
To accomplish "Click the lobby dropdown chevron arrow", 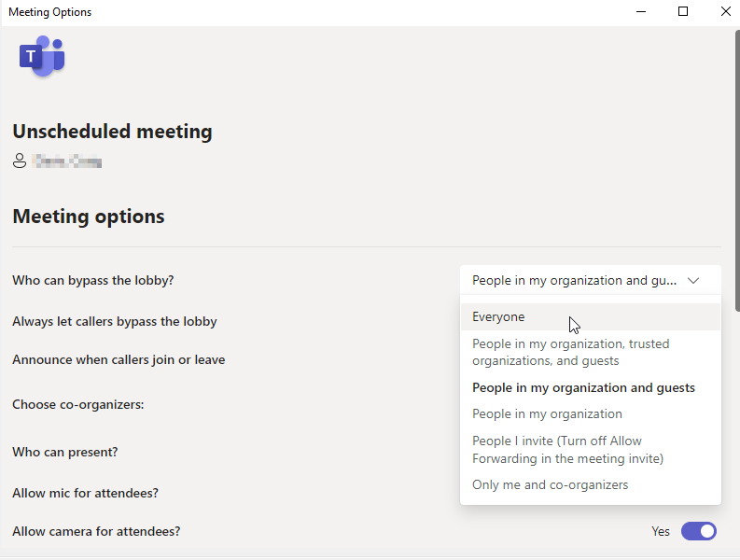I will (x=692, y=281).
